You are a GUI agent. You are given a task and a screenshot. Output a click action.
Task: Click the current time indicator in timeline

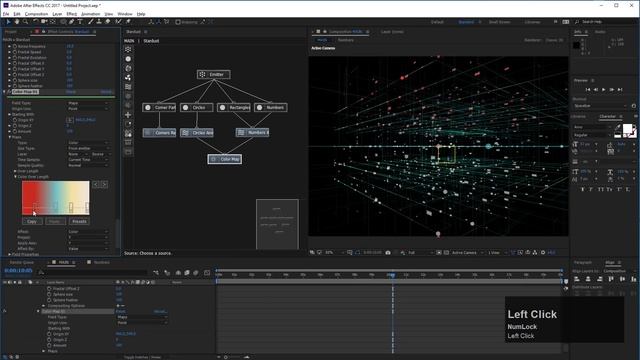point(392,275)
